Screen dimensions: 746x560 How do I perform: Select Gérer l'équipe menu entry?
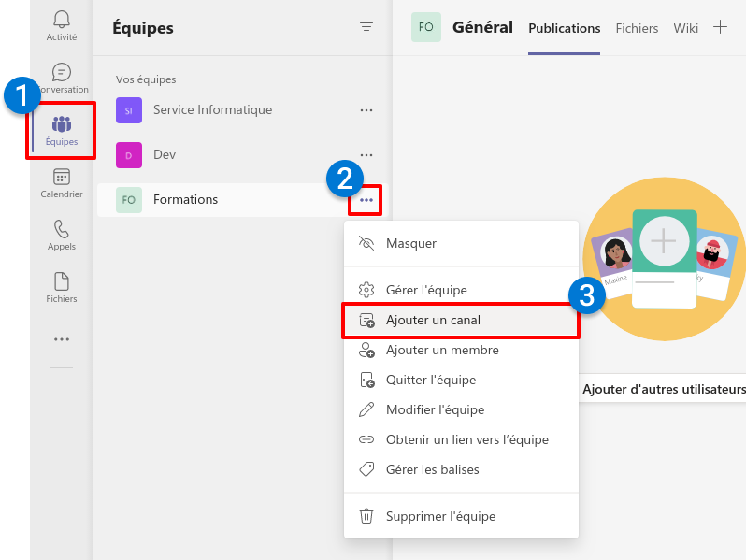(426, 290)
